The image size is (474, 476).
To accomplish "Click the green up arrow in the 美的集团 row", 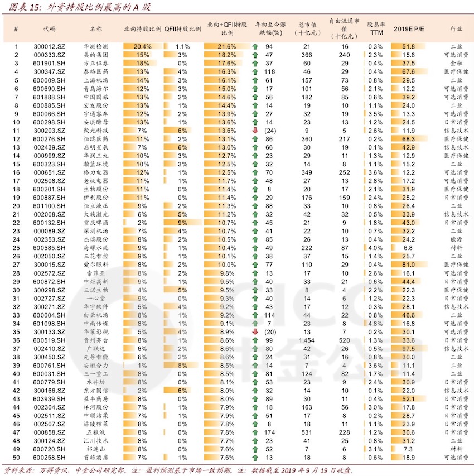I will pyautogui.click(x=255, y=55).
